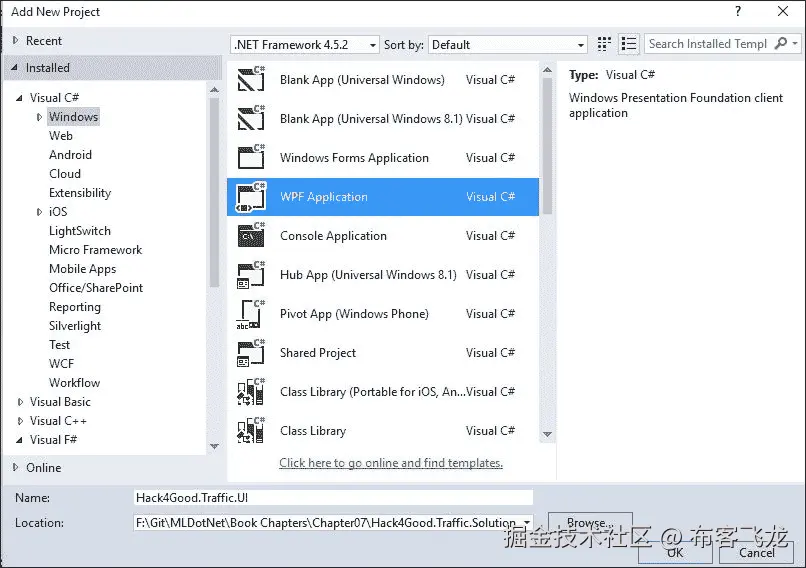Expand the Visual Basic node

pyautogui.click(x=20, y=401)
